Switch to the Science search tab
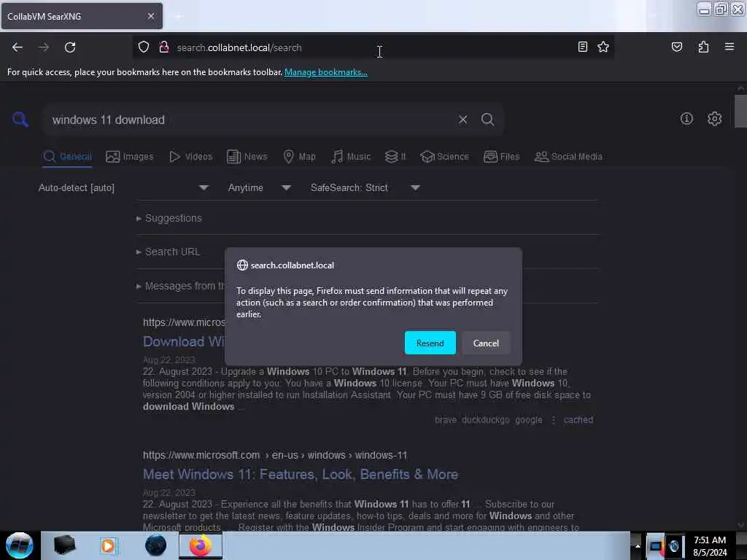The width and height of the screenshot is (747, 560). 444,157
